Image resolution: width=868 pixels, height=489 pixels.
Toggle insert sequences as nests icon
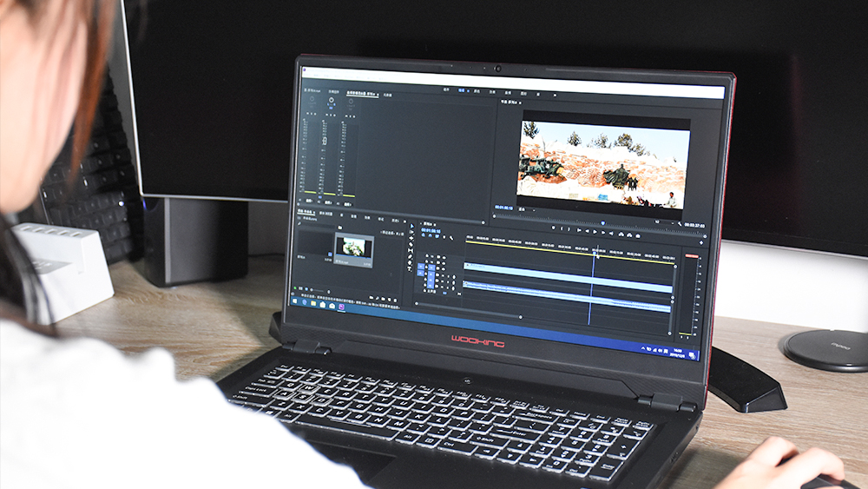pos(424,235)
